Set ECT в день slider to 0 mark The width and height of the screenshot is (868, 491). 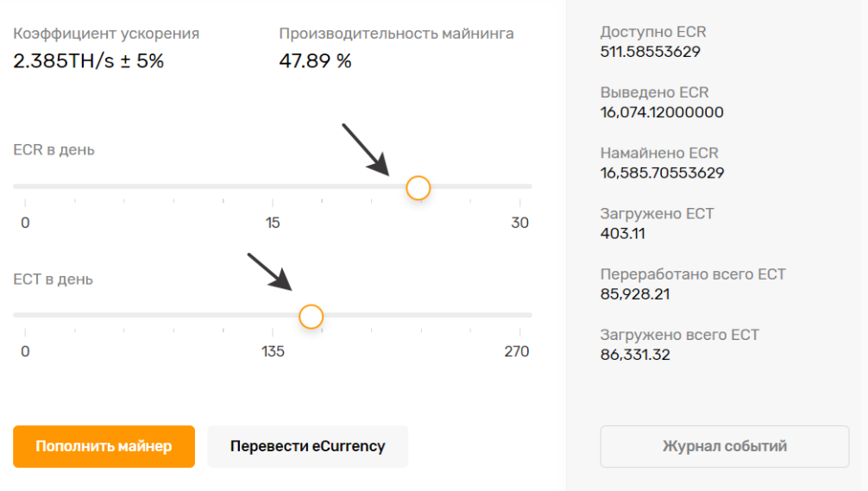tap(25, 315)
